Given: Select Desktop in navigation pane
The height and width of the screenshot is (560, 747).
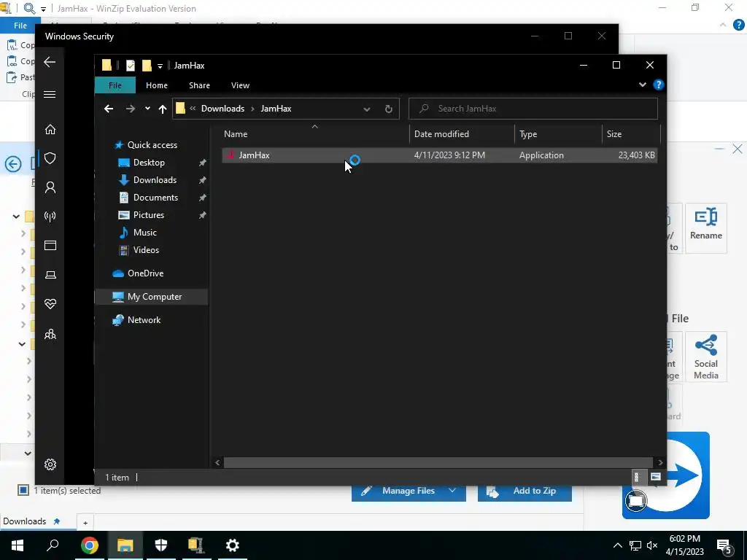Looking at the screenshot, I should click(x=149, y=163).
